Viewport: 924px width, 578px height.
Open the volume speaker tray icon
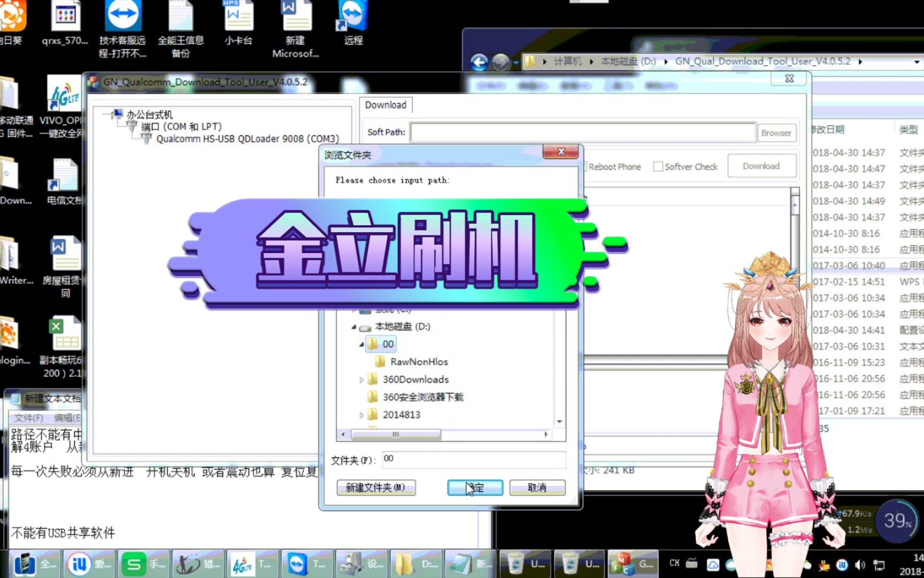860,565
